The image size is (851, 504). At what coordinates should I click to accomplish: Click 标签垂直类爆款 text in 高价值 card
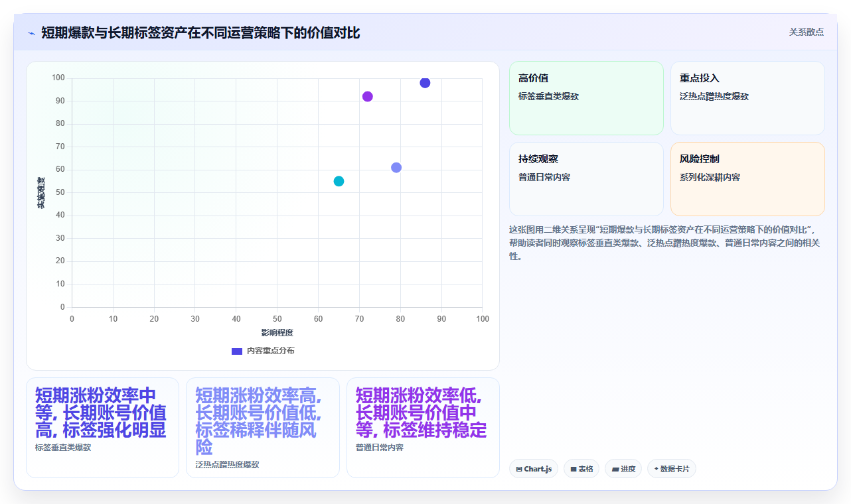tap(548, 96)
